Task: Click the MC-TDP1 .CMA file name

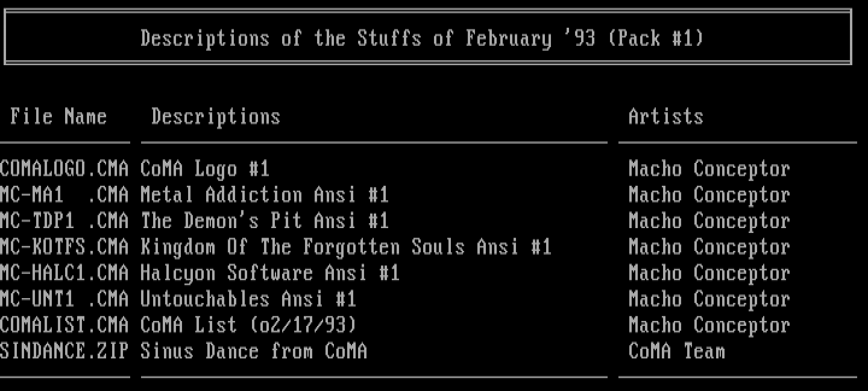Action: tap(64, 221)
